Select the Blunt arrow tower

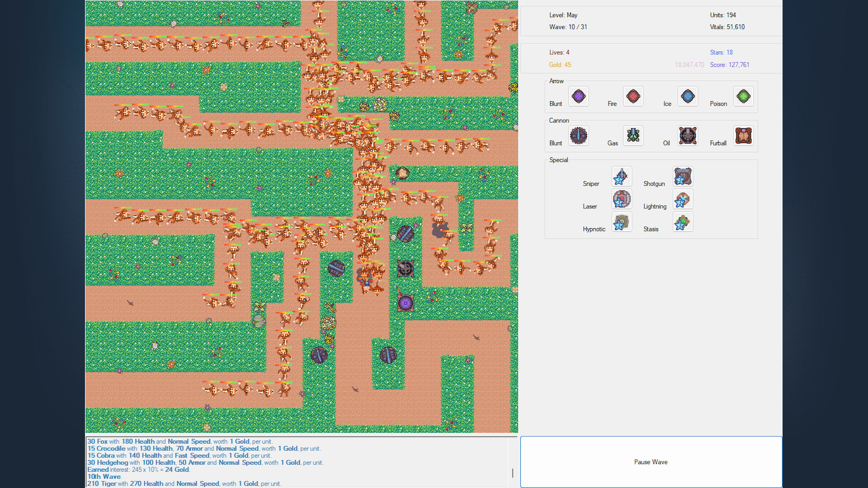pyautogui.click(x=579, y=96)
